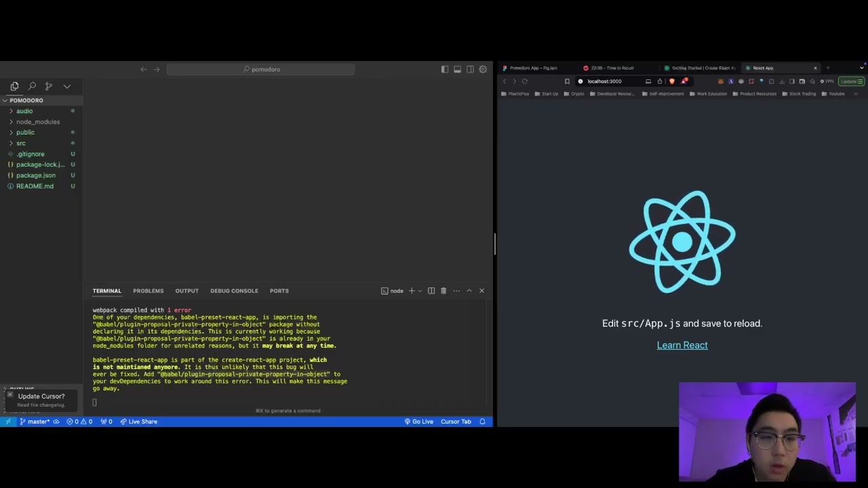Go back in Cursor editor history
868x488 pixels.
coord(143,69)
